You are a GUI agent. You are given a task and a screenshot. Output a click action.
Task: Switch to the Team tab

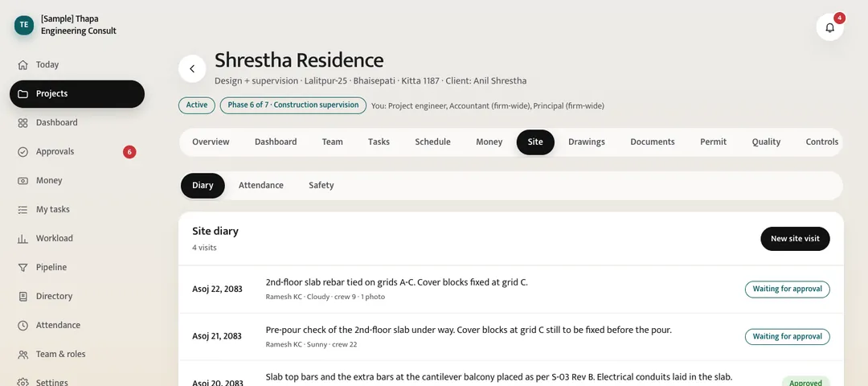coord(332,142)
